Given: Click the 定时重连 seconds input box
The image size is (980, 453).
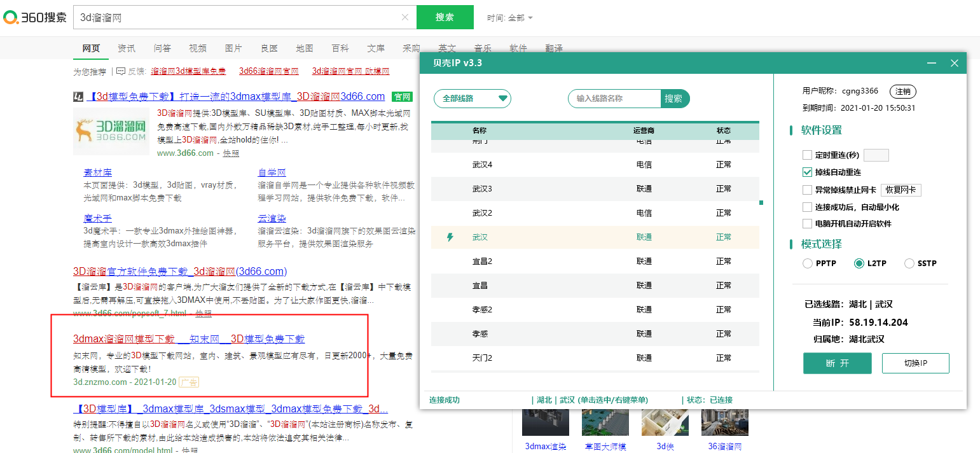Looking at the screenshot, I should (876, 155).
